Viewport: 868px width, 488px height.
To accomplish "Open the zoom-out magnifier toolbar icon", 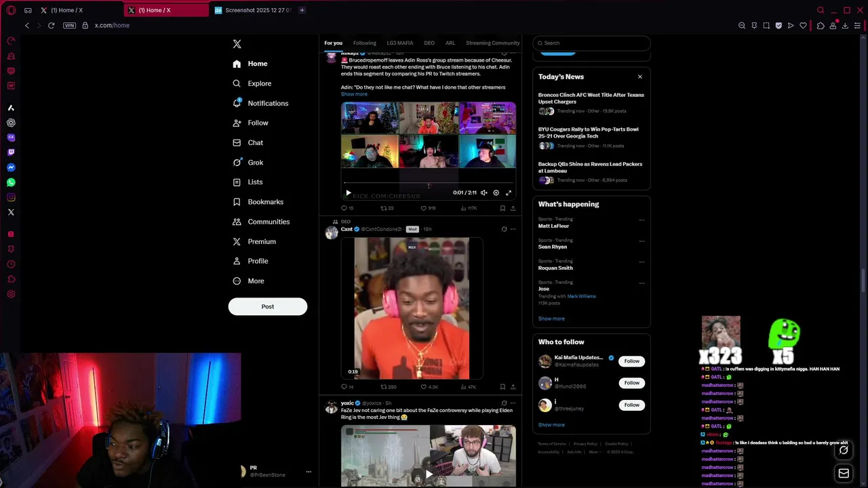I will 742,25.
